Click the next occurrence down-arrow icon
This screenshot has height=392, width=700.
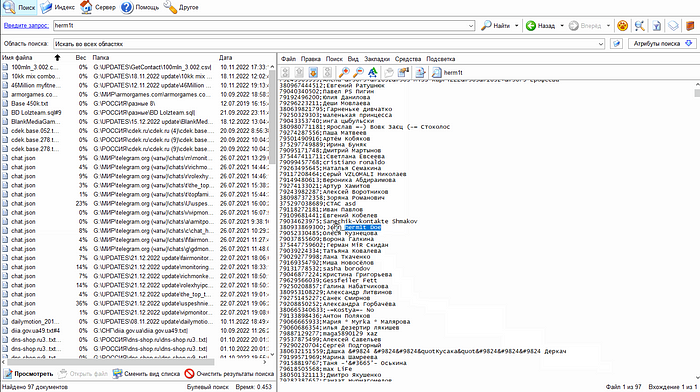click(x=313, y=72)
